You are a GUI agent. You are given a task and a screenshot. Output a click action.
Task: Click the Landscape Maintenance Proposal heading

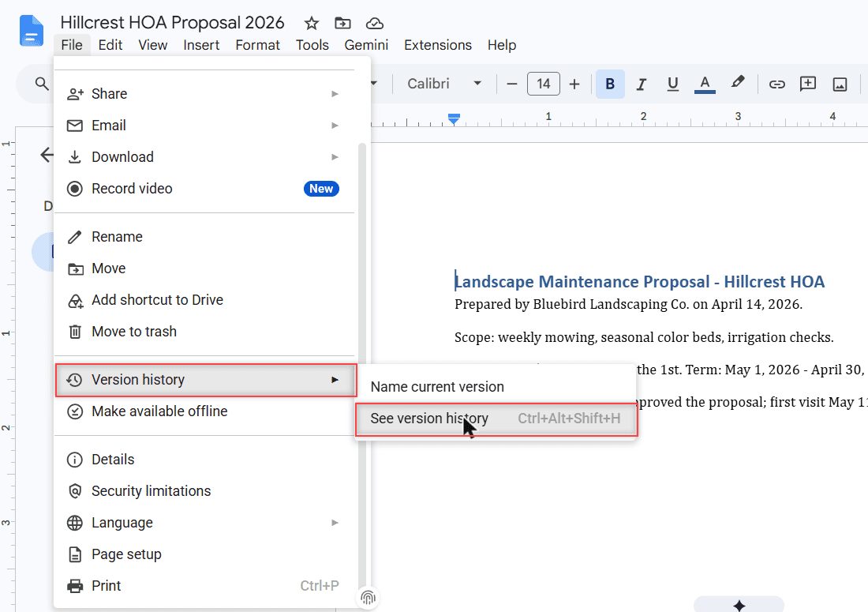[639, 281]
